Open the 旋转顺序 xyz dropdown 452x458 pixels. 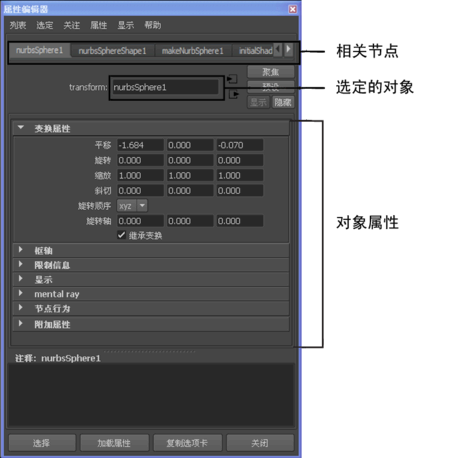pos(132,206)
